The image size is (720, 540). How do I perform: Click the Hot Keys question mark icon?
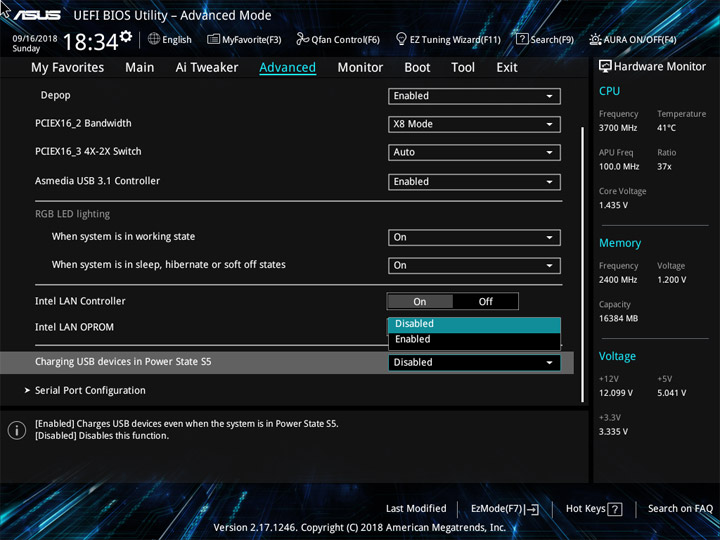(x=615, y=509)
